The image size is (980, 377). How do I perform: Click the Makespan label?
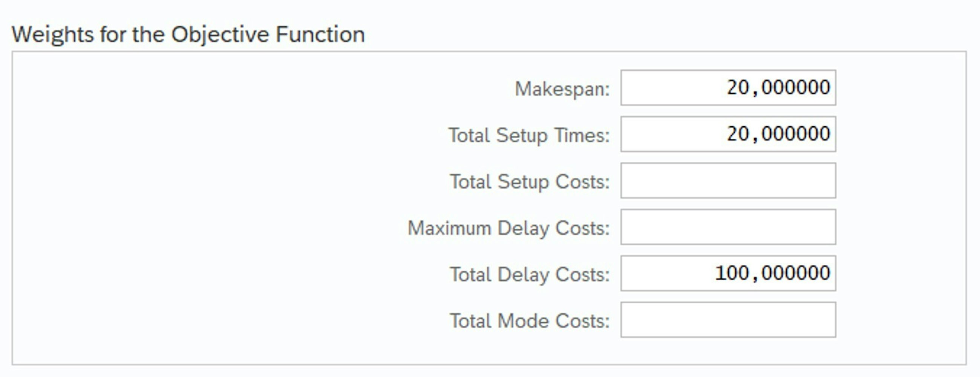pyautogui.click(x=562, y=89)
